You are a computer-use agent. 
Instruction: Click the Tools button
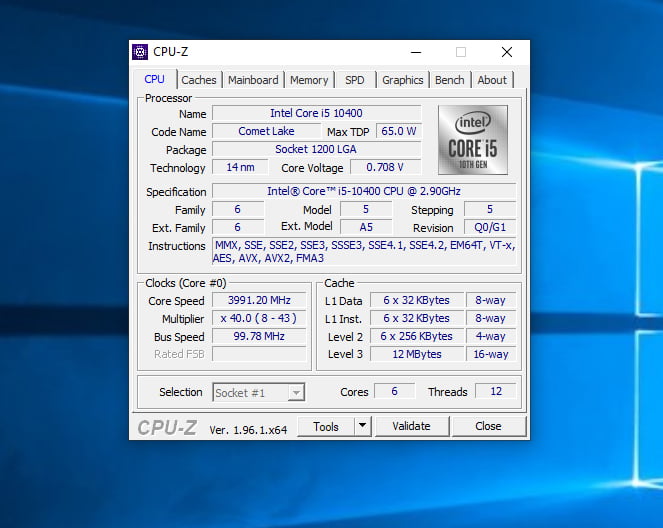pos(326,426)
